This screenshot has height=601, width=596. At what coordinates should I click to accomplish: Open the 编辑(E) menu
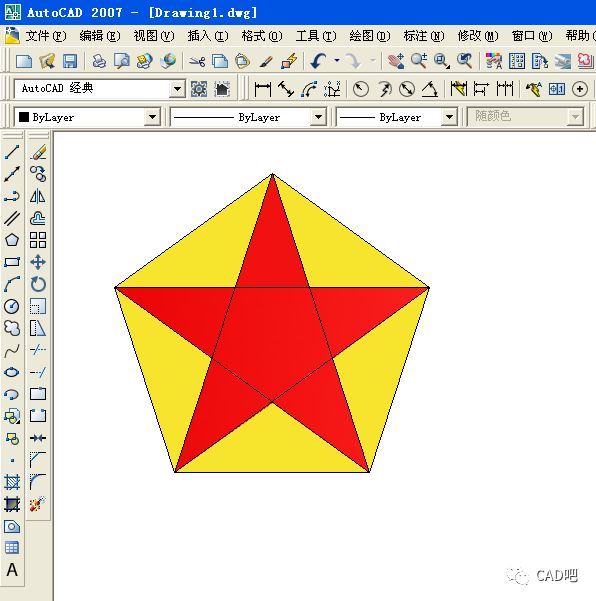pos(100,36)
